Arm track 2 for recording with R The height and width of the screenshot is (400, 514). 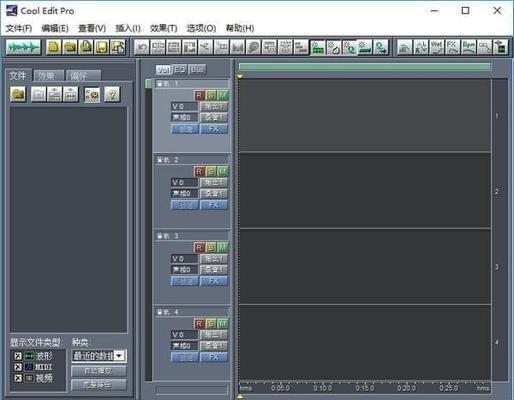pos(199,172)
